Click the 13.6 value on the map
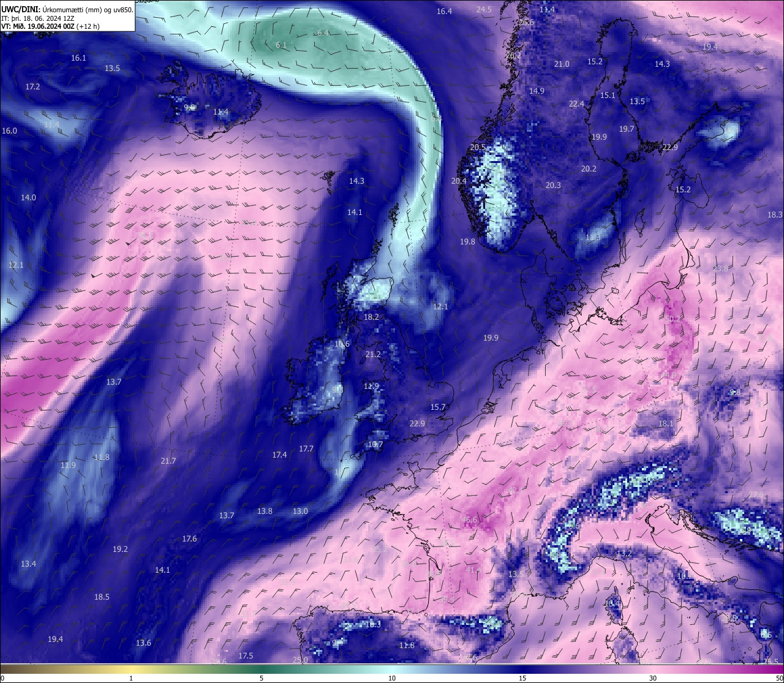The image size is (784, 683). tap(143, 643)
